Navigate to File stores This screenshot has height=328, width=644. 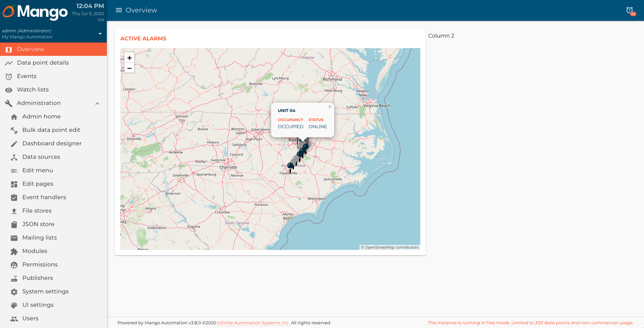(x=53, y=211)
